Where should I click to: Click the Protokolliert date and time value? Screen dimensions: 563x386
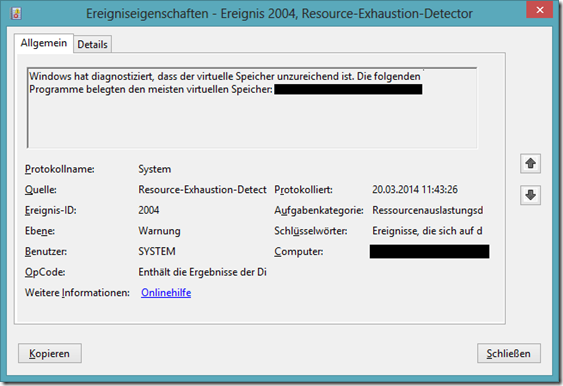tap(415, 190)
